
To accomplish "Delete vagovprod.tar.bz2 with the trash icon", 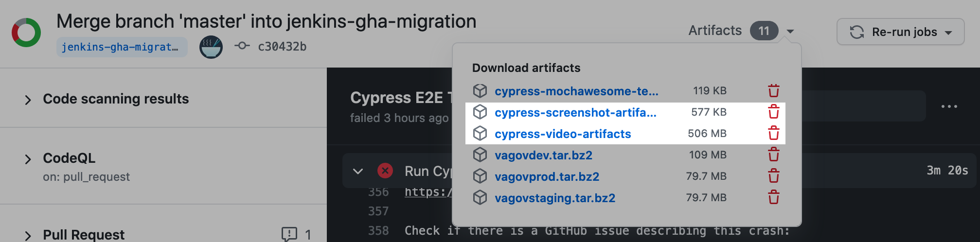I will 773,176.
